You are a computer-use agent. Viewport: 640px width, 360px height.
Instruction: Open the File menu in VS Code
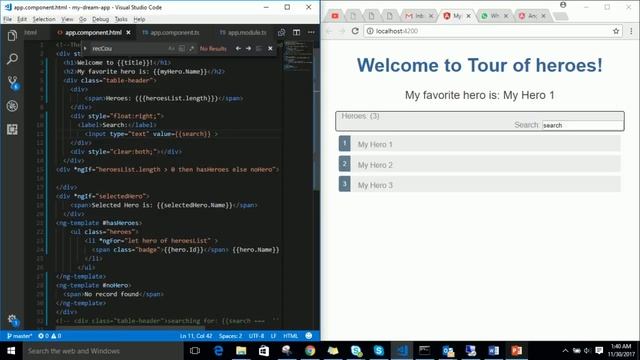tap(7, 19)
